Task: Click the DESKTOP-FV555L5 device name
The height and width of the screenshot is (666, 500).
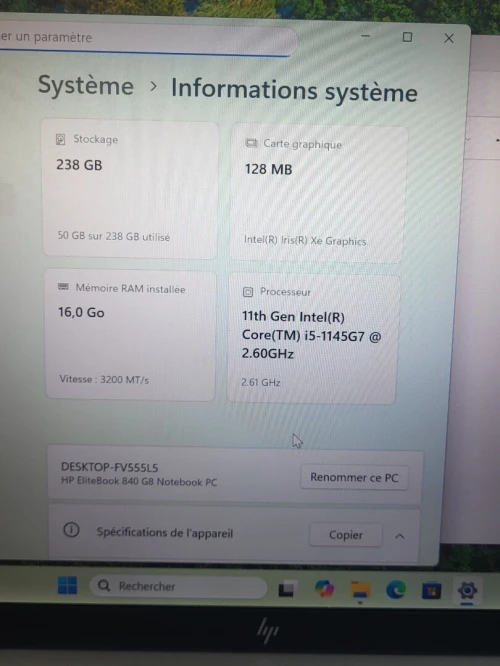Action: tap(110, 468)
